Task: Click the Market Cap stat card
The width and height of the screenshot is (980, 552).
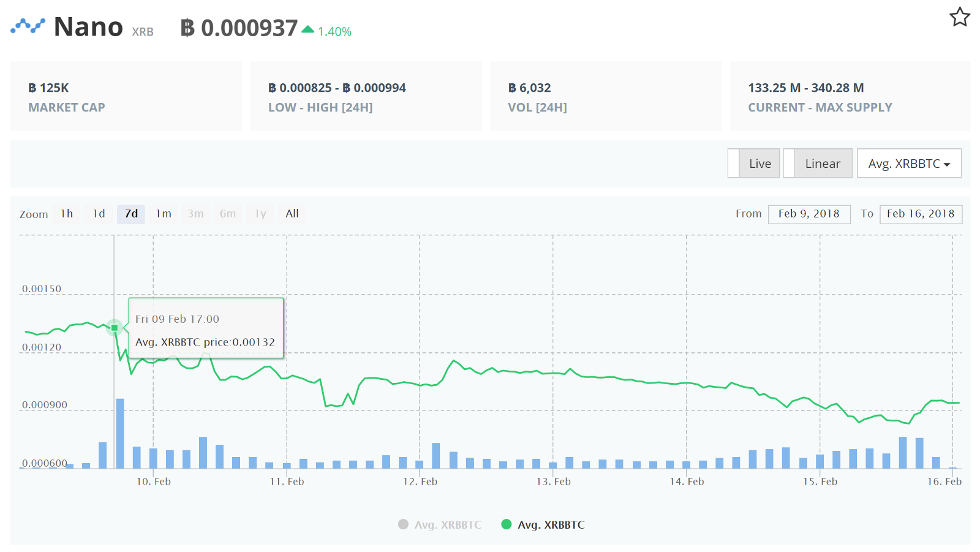Action: [126, 96]
